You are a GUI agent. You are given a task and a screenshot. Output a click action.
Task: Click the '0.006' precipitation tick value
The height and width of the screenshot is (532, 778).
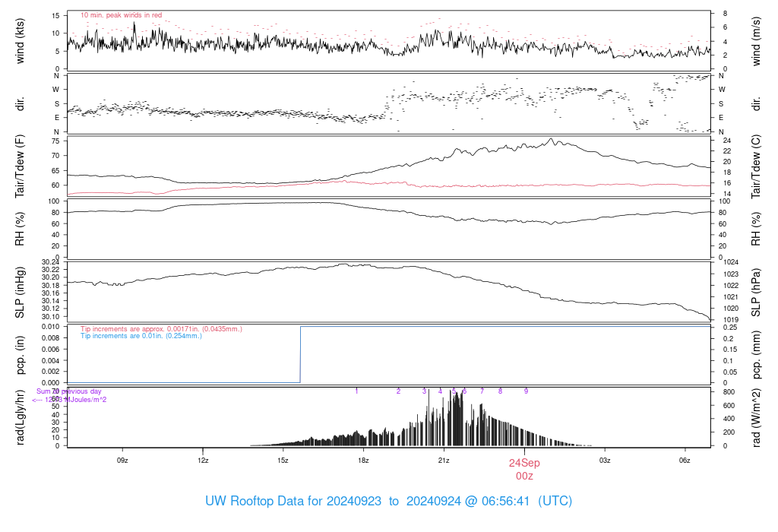coord(51,350)
